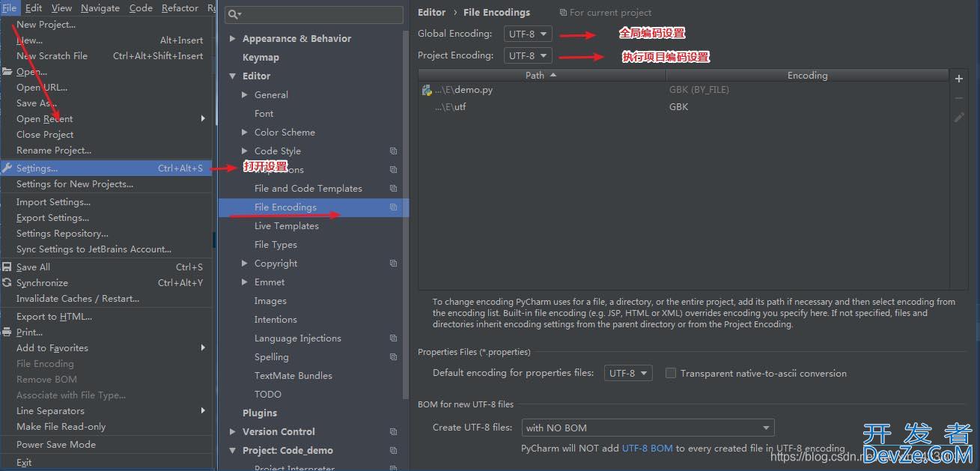Expand the Version Control node

click(233, 432)
